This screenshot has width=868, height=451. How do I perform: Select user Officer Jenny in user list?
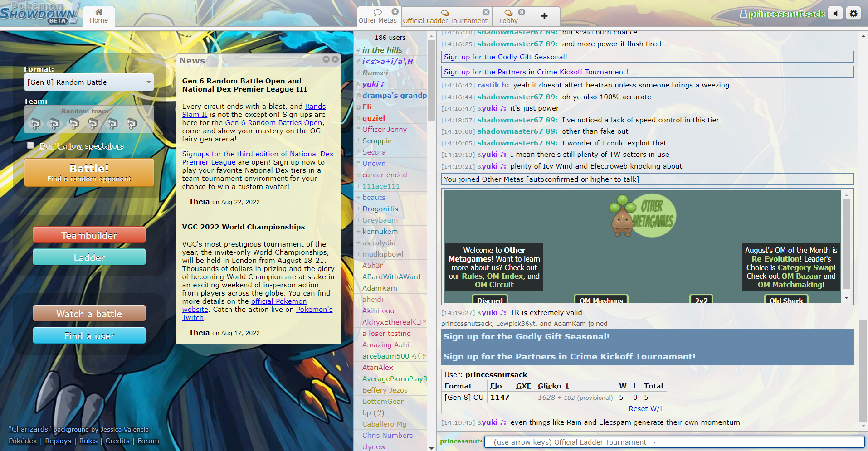pos(390,129)
